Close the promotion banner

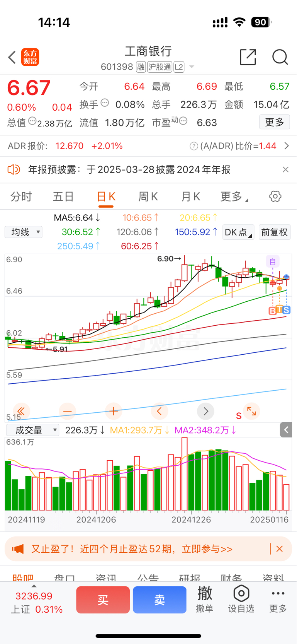point(280,549)
